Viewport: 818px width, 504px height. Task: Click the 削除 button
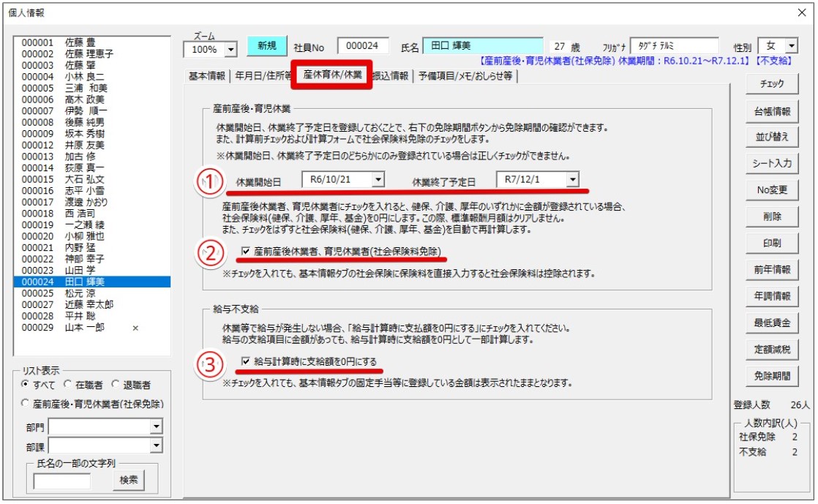coord(772,217)
